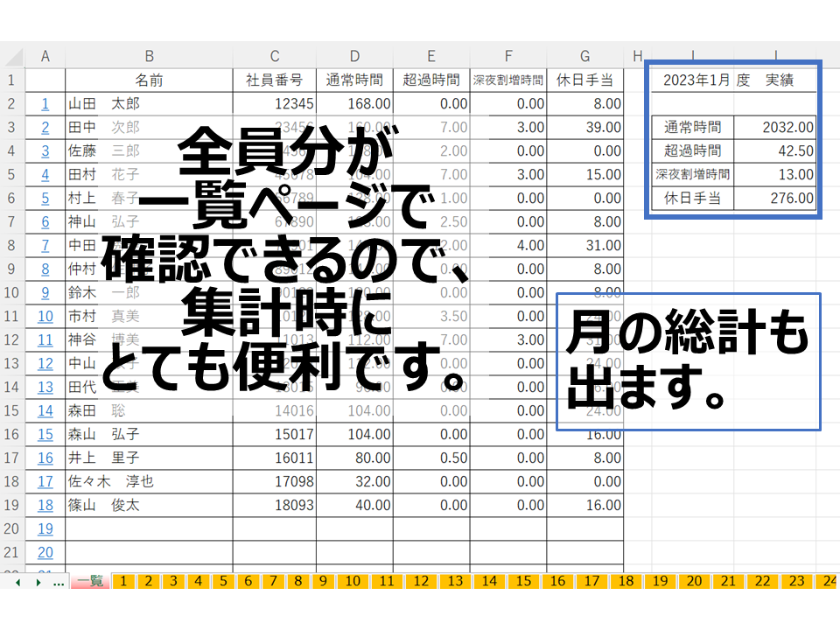
Task: Click the summary total 42.50 cell
Action: pos(774,151)
